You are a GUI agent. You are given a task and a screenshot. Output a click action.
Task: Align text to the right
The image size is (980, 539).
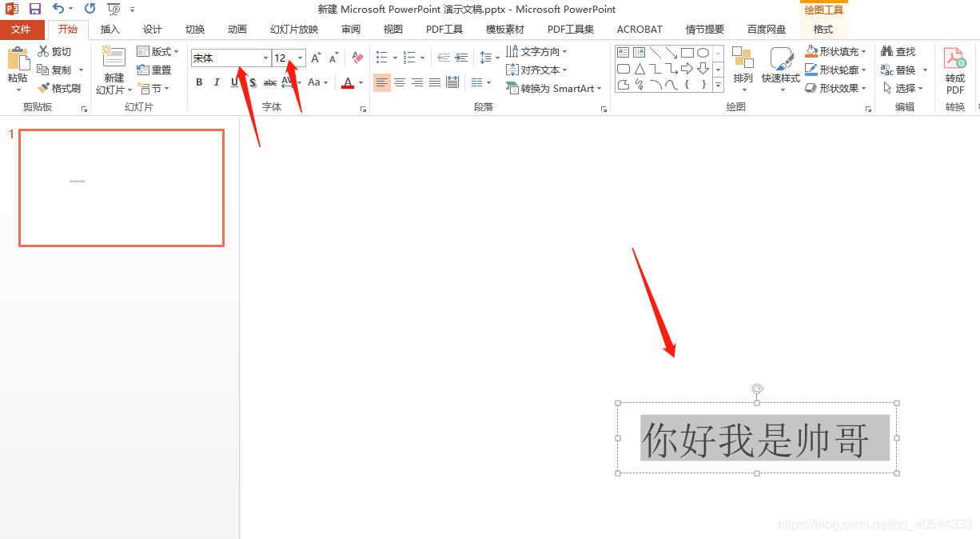[417, 82]
